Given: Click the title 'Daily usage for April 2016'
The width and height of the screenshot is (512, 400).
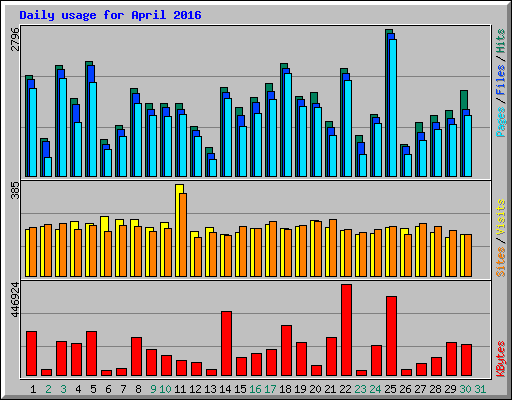Looking at the screenshot, I should 110,15.
